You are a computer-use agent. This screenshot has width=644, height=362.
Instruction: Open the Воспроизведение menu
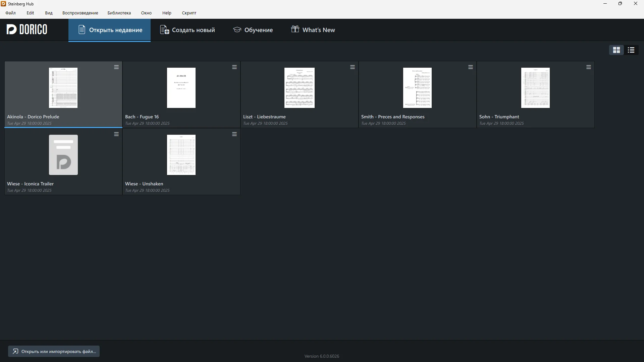click(x=80, y=13)
